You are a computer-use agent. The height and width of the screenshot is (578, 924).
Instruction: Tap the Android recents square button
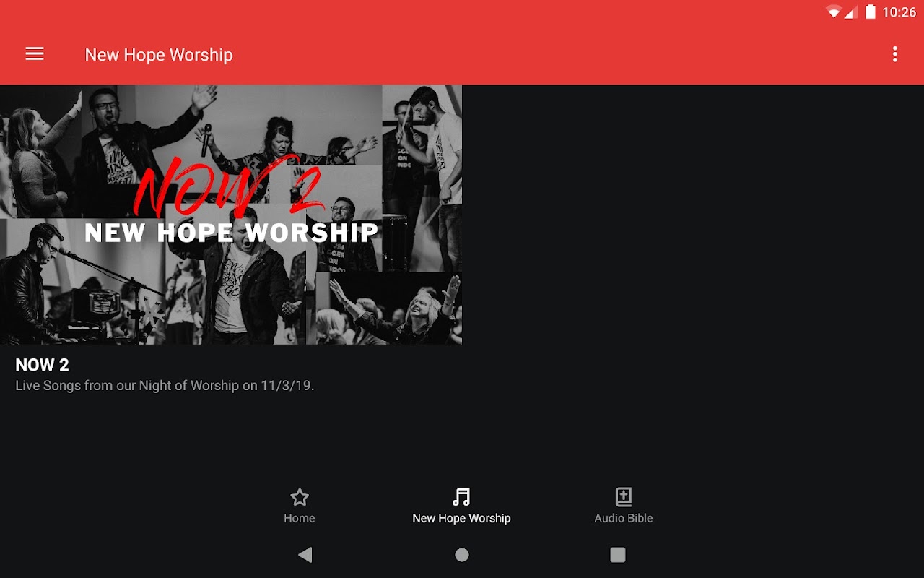pos(618,555)
